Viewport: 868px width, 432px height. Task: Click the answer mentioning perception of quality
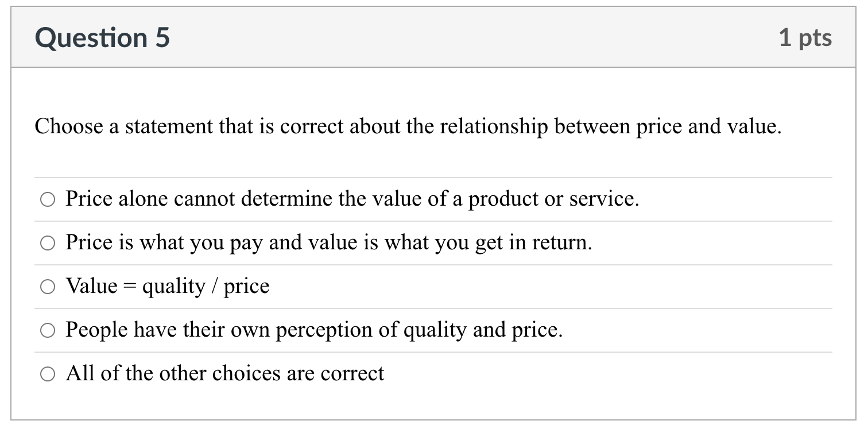pos(314,330)
